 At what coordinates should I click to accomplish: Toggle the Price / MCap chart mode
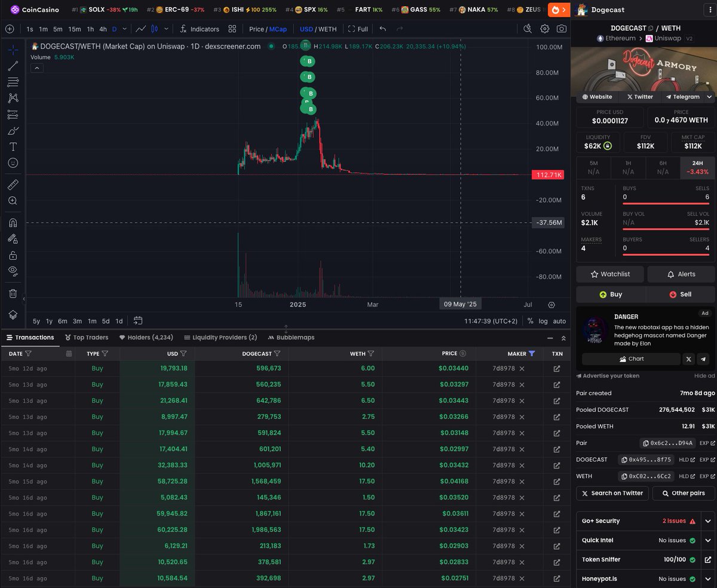[268, 29]
